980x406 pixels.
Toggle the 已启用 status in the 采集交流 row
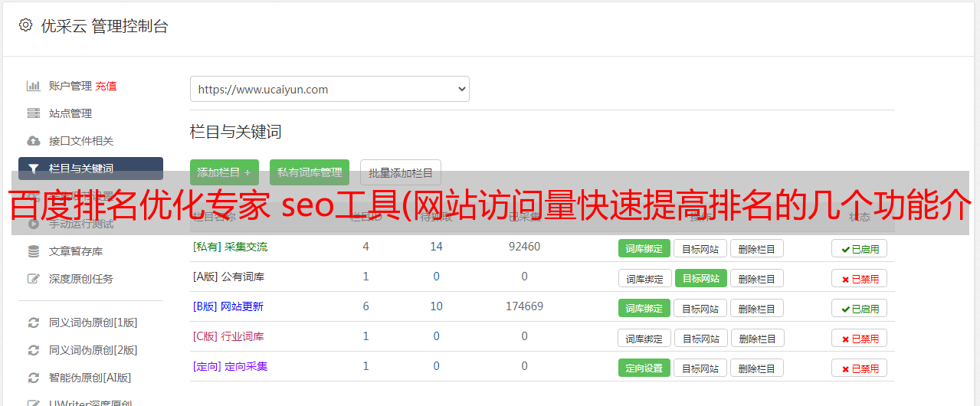click(860, 248)
